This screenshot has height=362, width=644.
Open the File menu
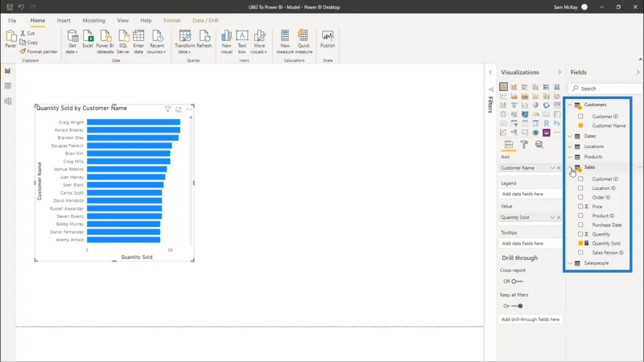(12, 21)
